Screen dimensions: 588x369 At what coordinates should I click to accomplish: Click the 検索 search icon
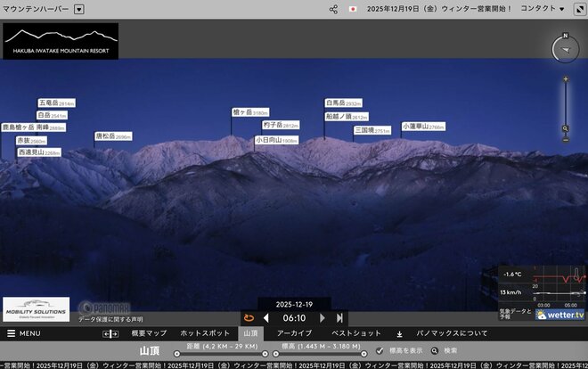[434, 350]
